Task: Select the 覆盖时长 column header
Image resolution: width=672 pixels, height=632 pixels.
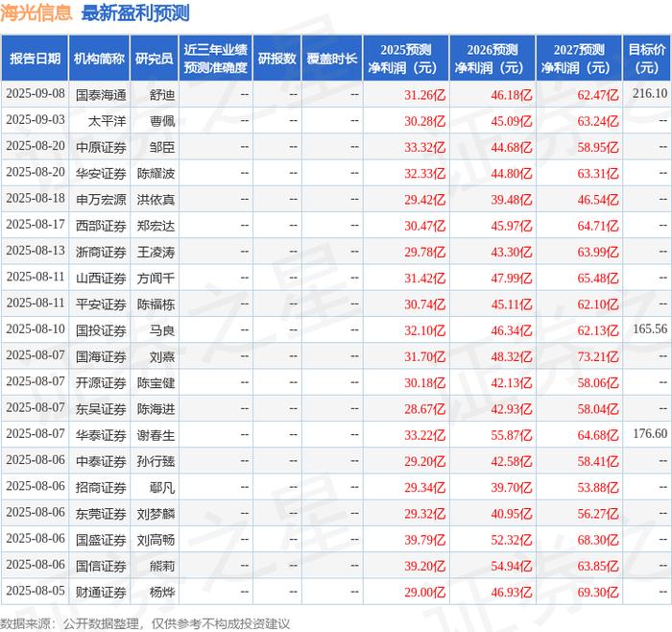Action: pos(332,59)
